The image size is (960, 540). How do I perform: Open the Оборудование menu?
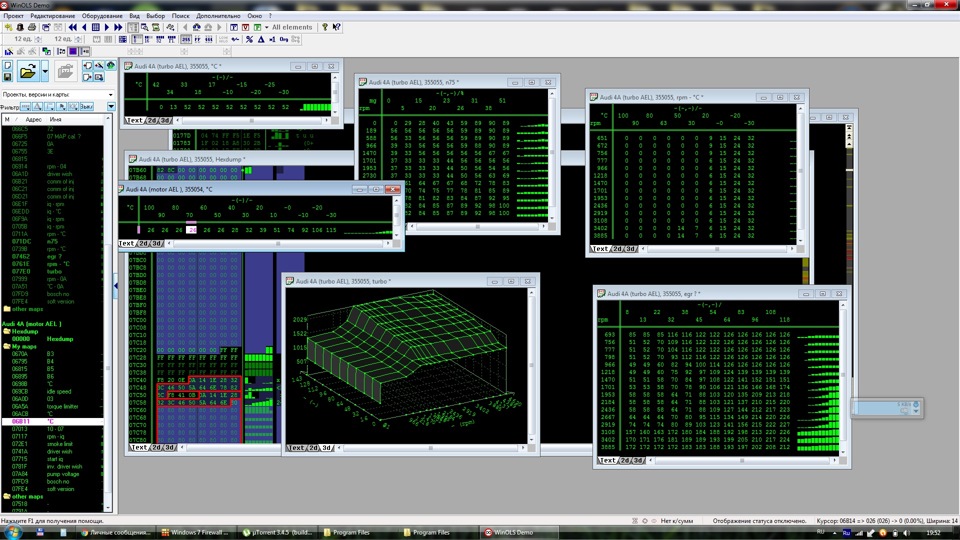point(102,16)
